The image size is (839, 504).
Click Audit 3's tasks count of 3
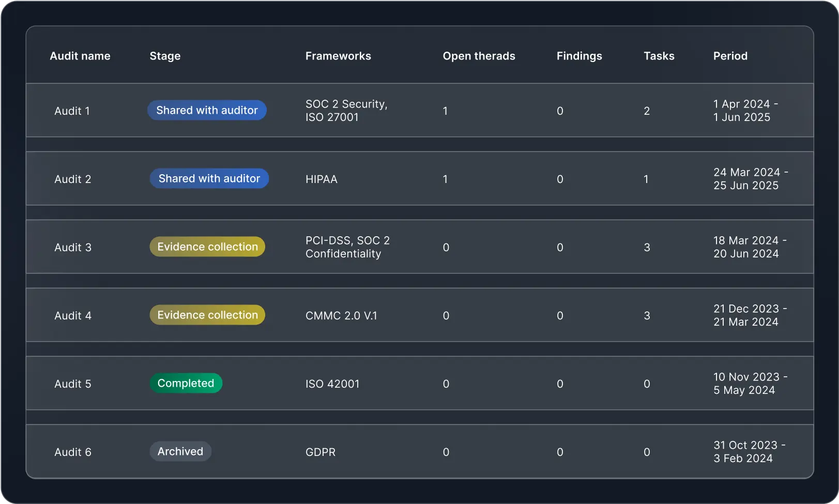[x=647, y=247]
